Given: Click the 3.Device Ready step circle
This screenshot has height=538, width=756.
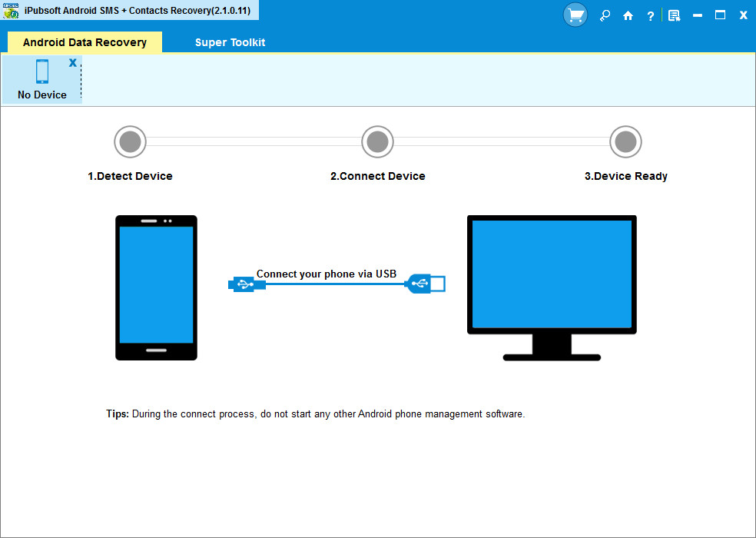Looking at the screenshot, I should 626,142.
